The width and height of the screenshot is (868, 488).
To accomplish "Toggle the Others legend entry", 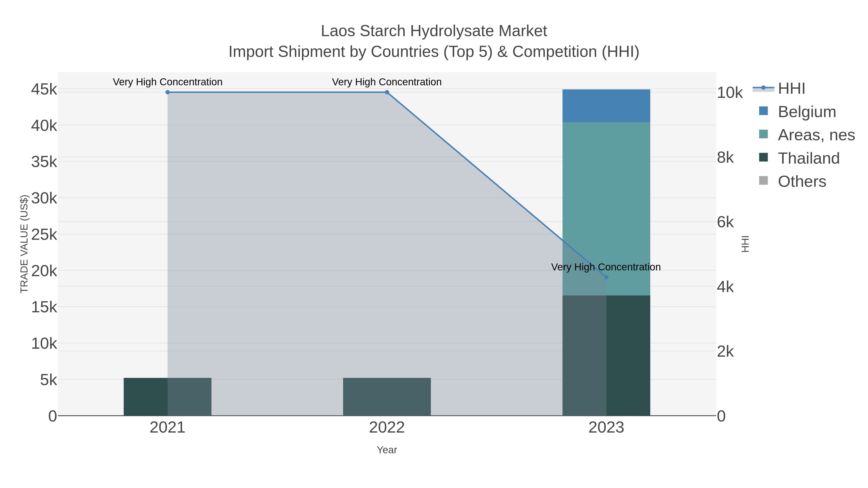I will (792, 181).
